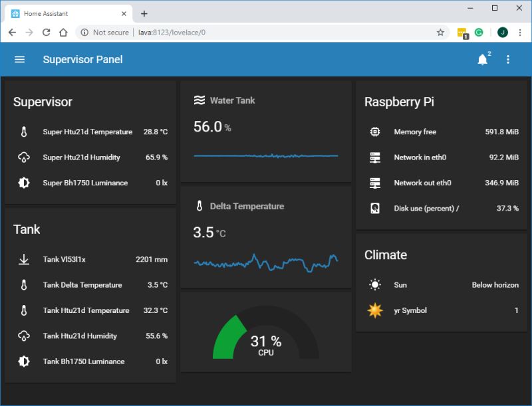
Task: Open the yr Symbol entity label
Action: point(410,310)
